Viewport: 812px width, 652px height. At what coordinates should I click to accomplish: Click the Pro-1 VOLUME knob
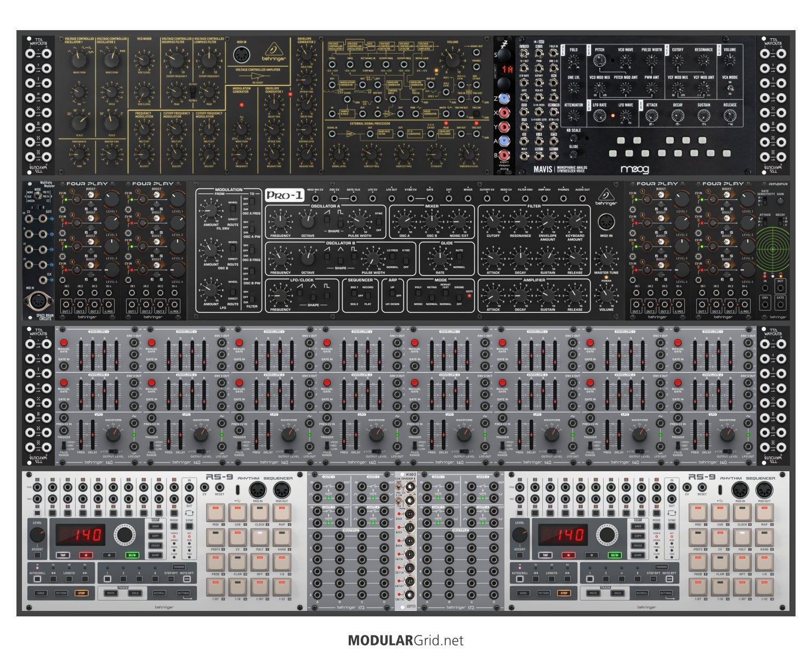pyautogui.click(x=606, y=295)
